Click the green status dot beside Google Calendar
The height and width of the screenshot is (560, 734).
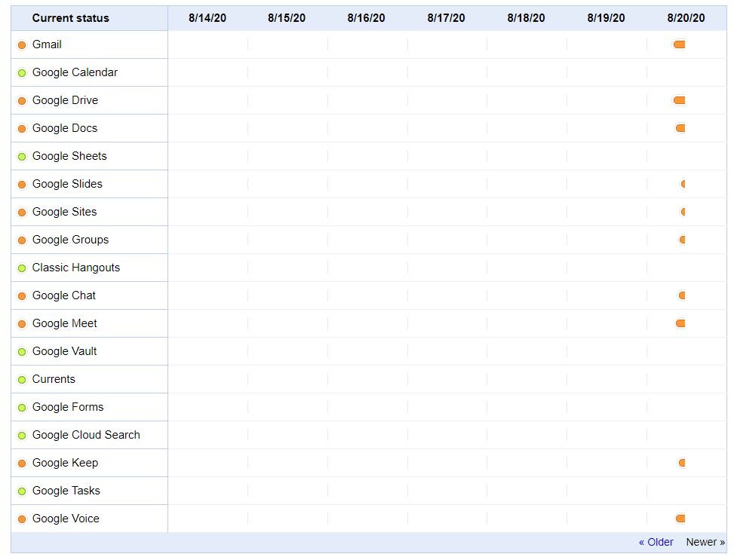point(22,73)
